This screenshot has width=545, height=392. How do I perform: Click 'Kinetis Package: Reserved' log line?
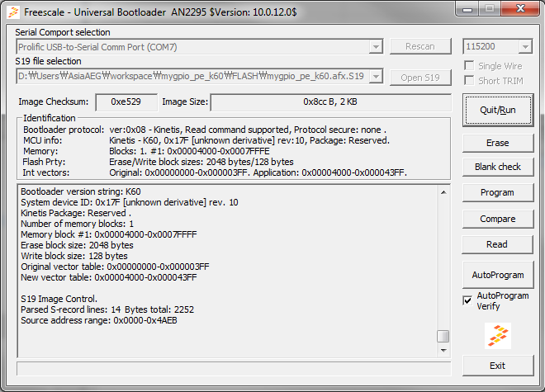[x=76, y=213]
